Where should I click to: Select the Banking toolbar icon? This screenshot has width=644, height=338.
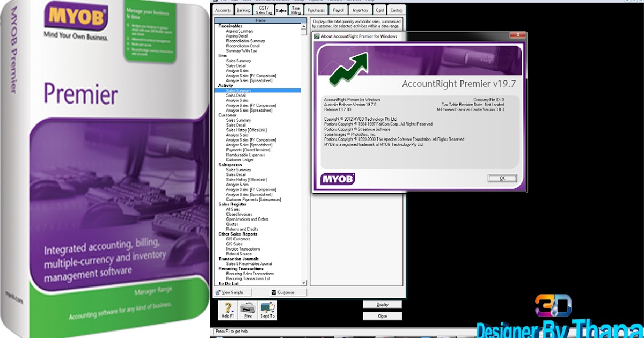click(x=243, y=9)
